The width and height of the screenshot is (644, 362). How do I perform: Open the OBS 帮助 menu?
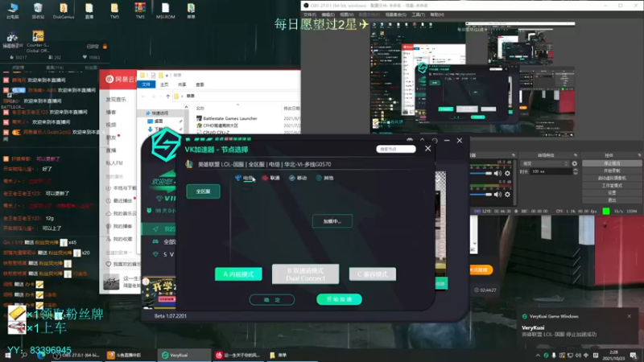[436, 14]
